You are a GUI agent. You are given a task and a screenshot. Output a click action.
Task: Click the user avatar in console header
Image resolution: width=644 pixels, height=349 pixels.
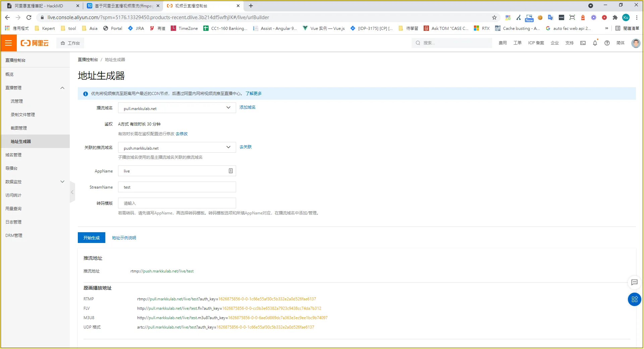click(635, 43)
